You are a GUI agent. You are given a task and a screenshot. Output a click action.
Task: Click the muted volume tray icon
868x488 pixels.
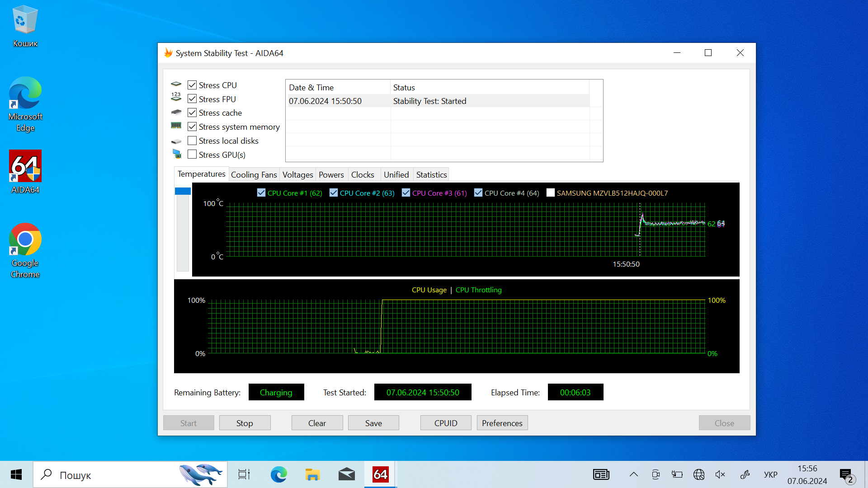point(720,474)
